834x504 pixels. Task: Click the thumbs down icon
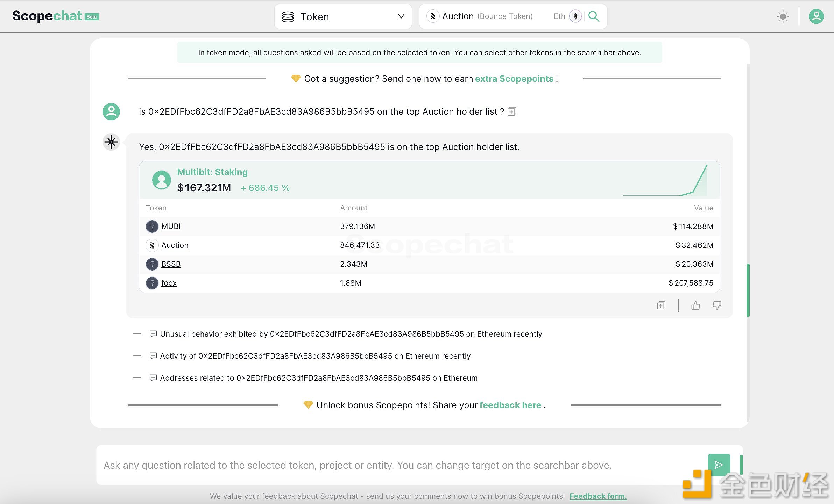tap(717, 305)
